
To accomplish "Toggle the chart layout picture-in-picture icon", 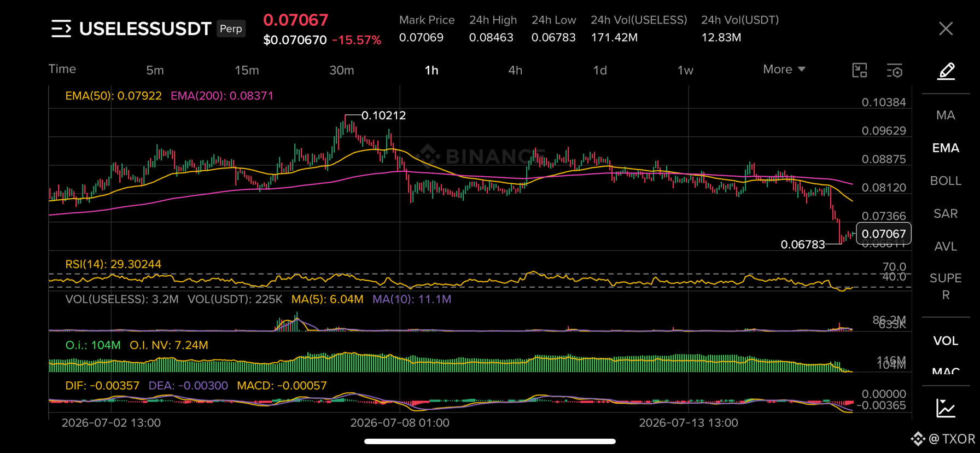I will pos(860,70).
